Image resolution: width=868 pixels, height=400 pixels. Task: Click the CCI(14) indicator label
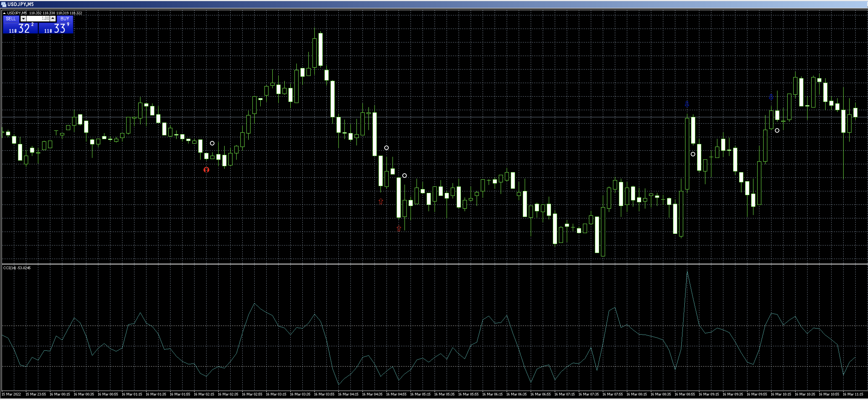pos(17,268)
